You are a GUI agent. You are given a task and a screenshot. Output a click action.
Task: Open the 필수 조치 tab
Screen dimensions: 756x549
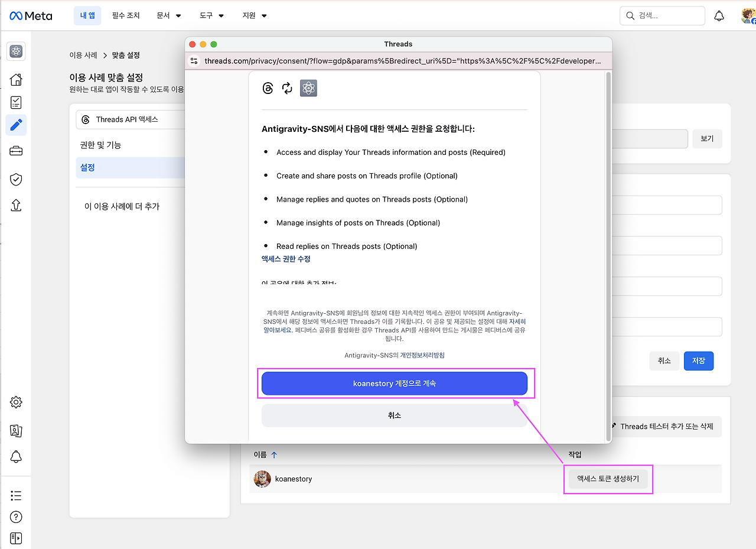click(x=126, y=16)
